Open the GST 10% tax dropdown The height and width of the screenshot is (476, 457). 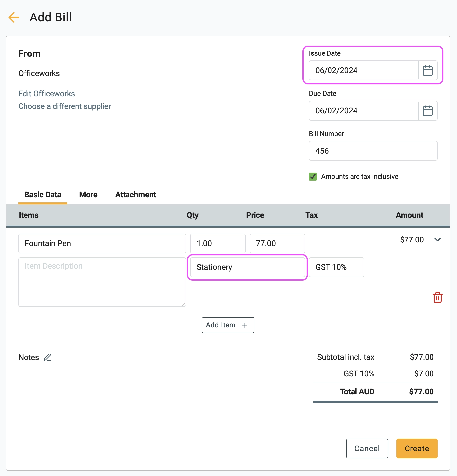336,267
